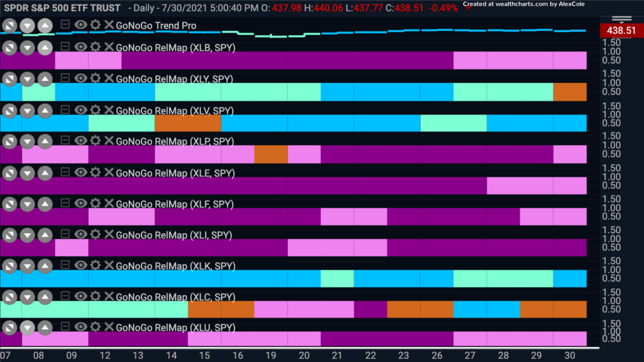Click the orange XLY segment on the 30th
Screen dimensions: 644x362
[570, 92]
